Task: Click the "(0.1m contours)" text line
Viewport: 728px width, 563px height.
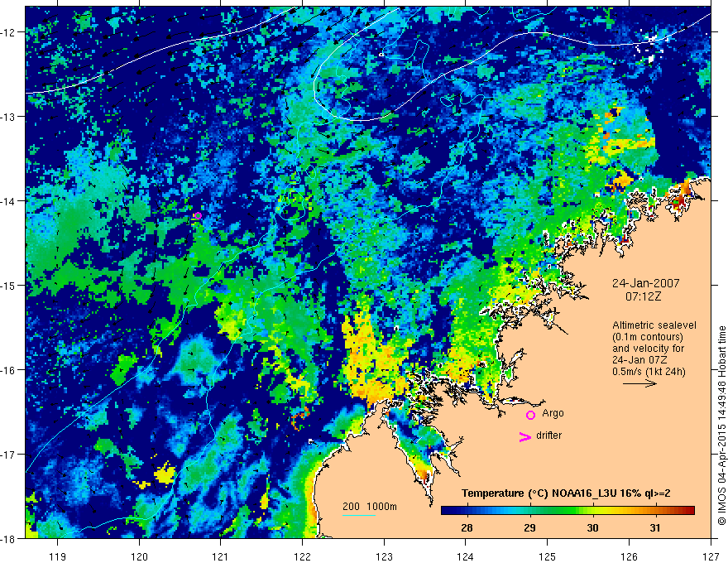Action: (x=648, y=337)
